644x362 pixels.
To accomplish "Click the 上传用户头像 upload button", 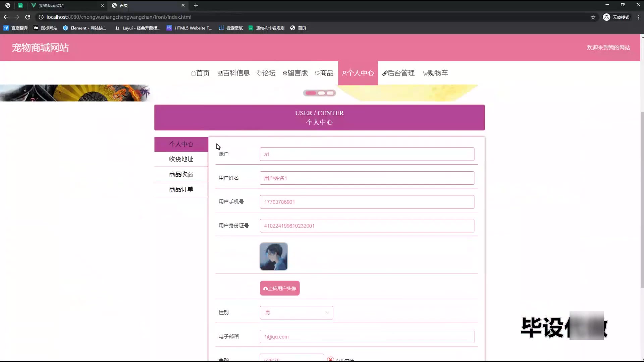I will (279, 288).
